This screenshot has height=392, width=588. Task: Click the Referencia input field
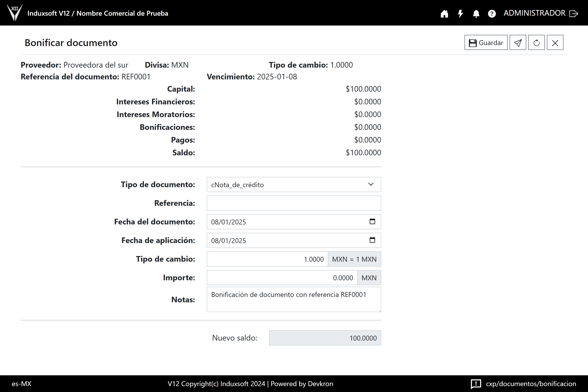click(x=294, y=203)
